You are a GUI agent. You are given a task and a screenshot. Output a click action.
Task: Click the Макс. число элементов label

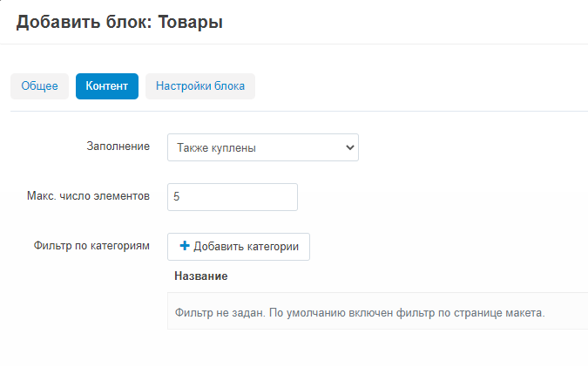[88, 196]
